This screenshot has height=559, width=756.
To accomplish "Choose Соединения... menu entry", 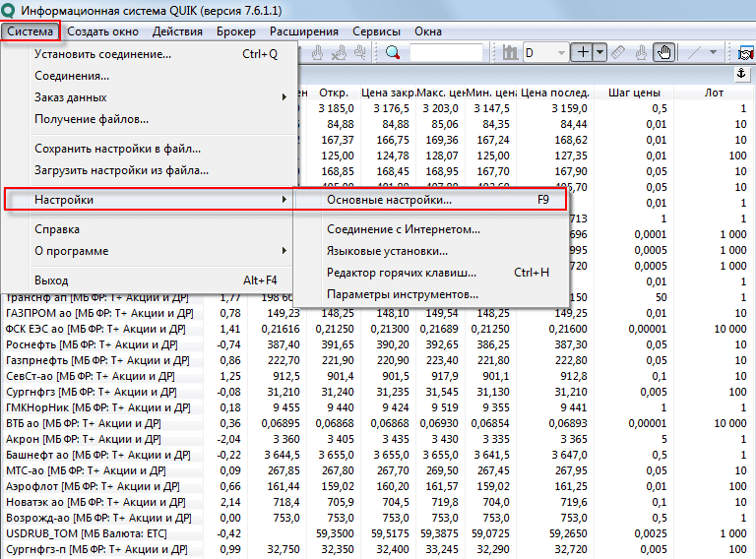I will click(150, 76).
